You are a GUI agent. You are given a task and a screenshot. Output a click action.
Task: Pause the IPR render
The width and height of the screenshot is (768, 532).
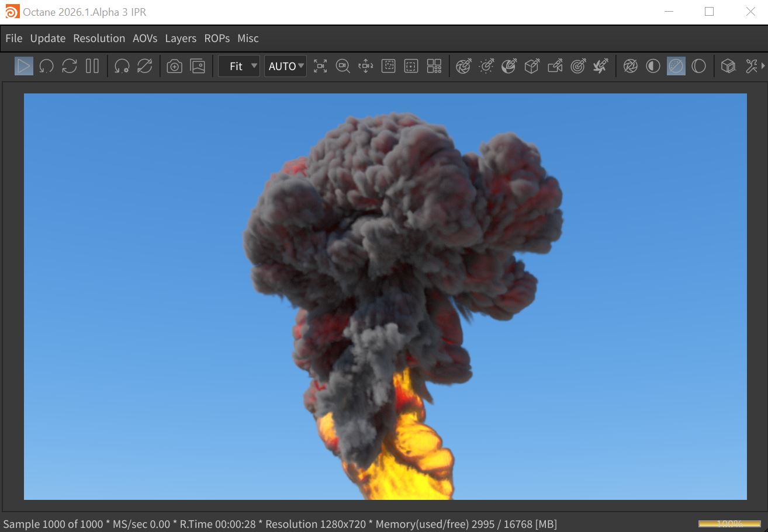click(x=92, y=66)
